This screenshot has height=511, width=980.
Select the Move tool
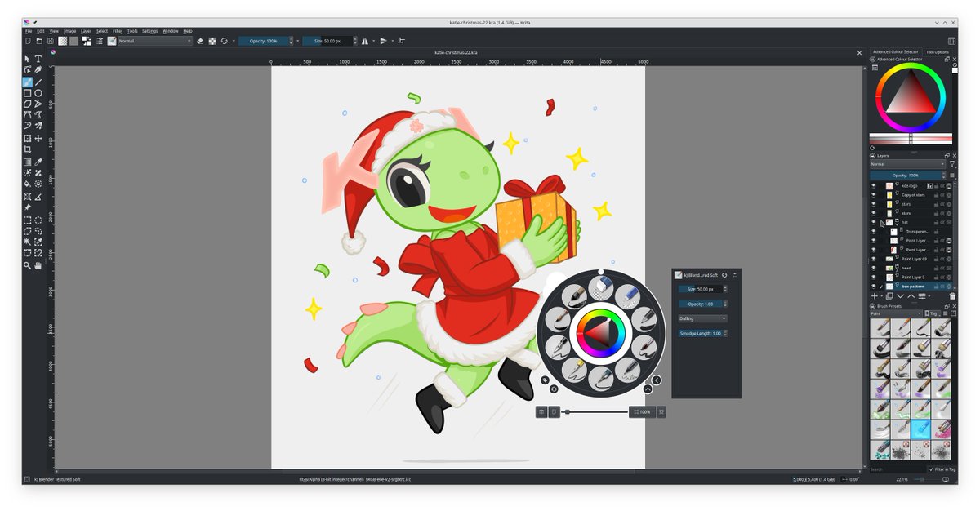pyautogui.click(x=38, y=138)
